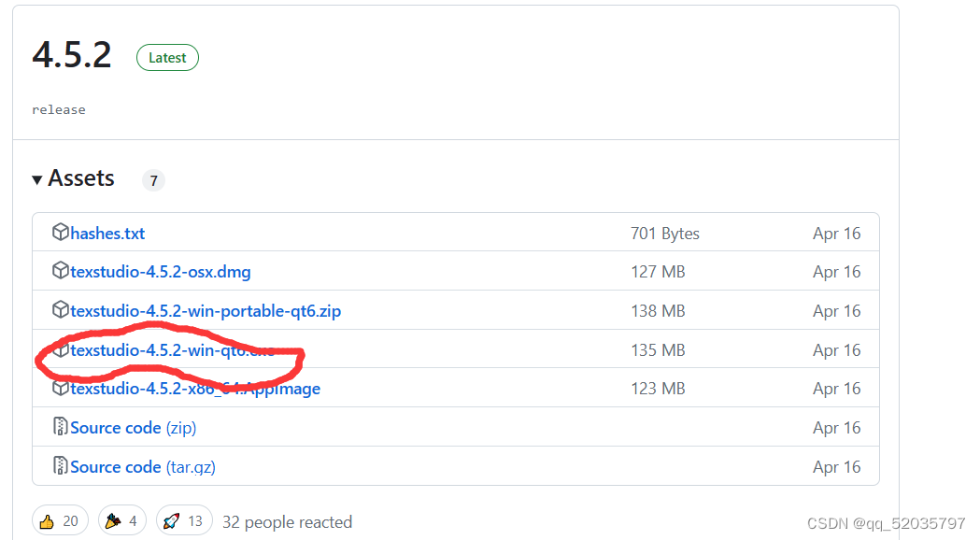980x540 pixels.
Task: React with thumbs up (20)
Action: pos(60,521)
